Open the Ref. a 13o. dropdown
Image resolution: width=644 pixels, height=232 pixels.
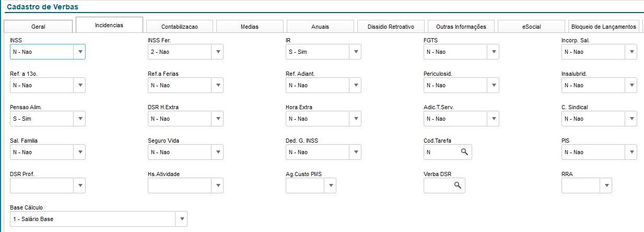79,85
